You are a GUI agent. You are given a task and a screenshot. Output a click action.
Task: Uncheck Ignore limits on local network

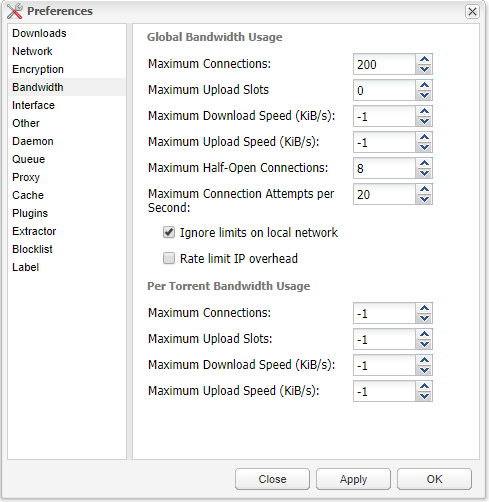pos(169,232)
